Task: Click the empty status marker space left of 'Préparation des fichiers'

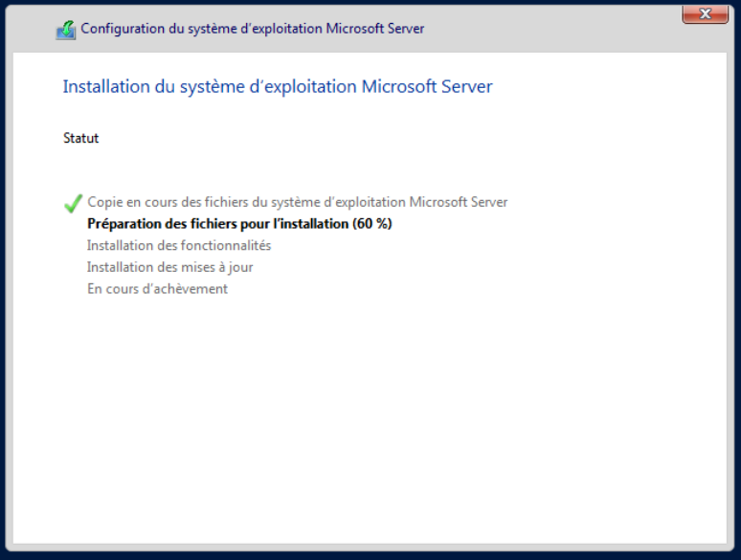Action: pos(72,224)
